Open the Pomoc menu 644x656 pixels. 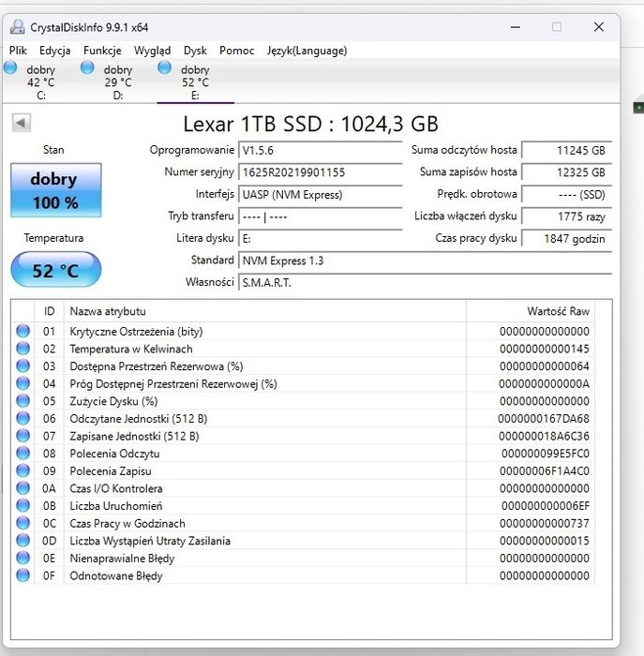237,51
